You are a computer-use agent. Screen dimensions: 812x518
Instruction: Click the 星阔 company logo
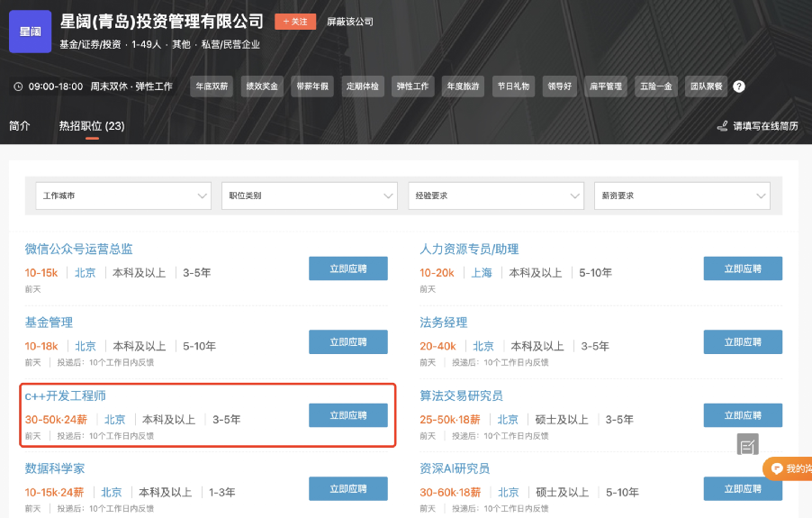(x=31, y=32)
